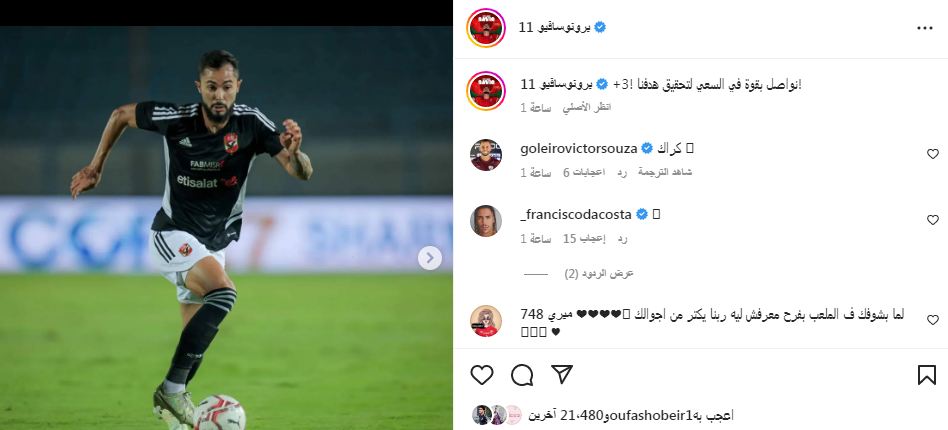
Task: Like _franciscodacosta's comment
Action: point(933,220)
